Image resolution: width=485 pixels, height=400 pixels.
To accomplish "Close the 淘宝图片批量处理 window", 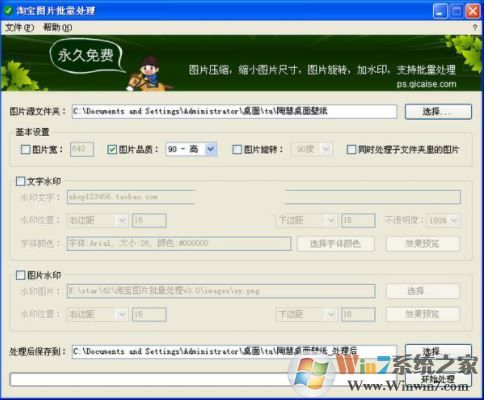I will (473, 11).
